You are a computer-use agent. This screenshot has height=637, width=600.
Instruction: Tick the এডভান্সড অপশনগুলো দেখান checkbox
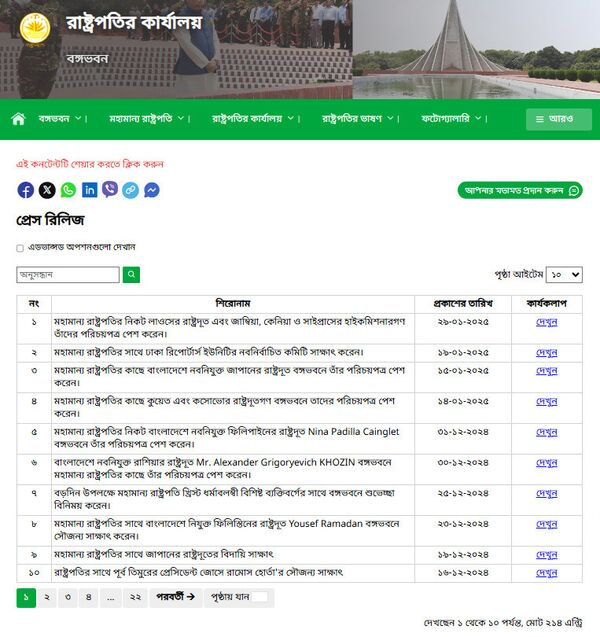[20, 247]
